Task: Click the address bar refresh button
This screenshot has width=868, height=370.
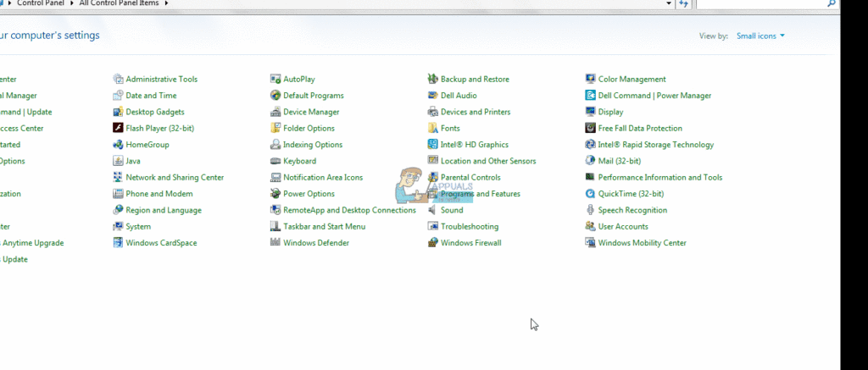Action: tap(683, 4)
